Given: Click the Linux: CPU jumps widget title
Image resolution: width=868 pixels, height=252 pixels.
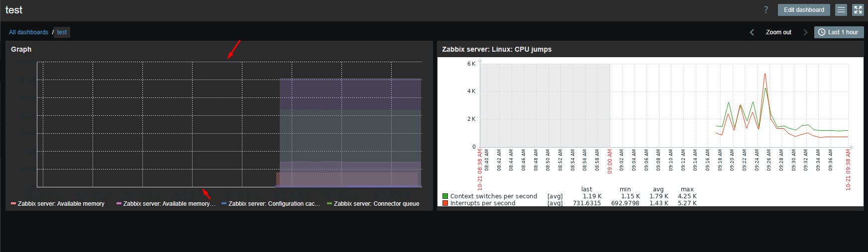Looking at the screenshot, I should (x=497, y=49).
